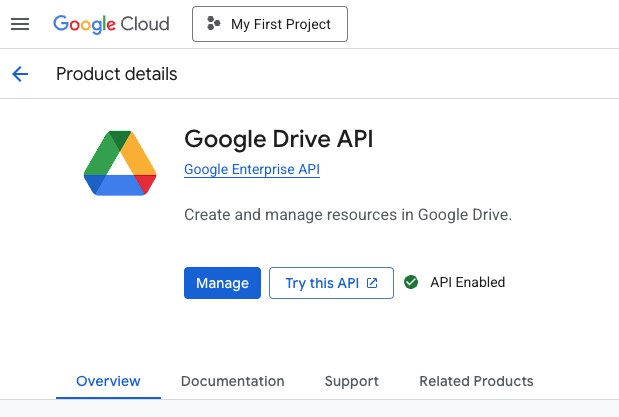This screenshot has width=619, height=417.
Task: Click the Google Drive logo icon
Action: pyautogui.click(x=120, y=163)
